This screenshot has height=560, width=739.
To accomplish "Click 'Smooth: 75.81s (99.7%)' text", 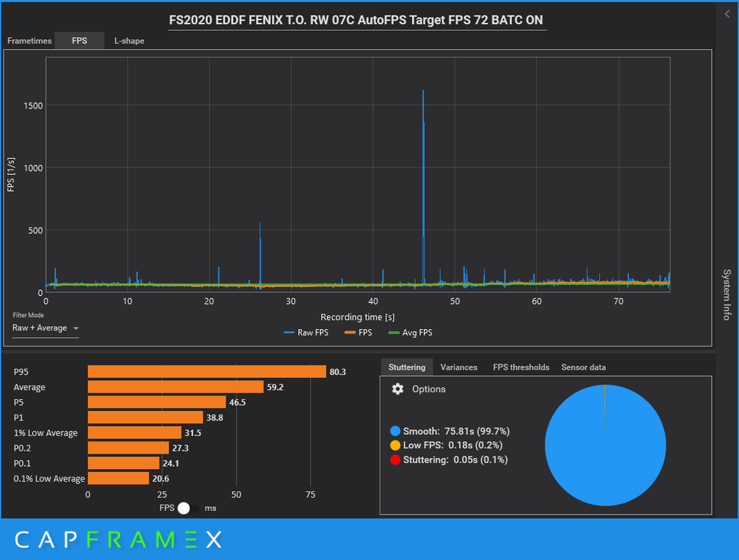I will point(456,430).
